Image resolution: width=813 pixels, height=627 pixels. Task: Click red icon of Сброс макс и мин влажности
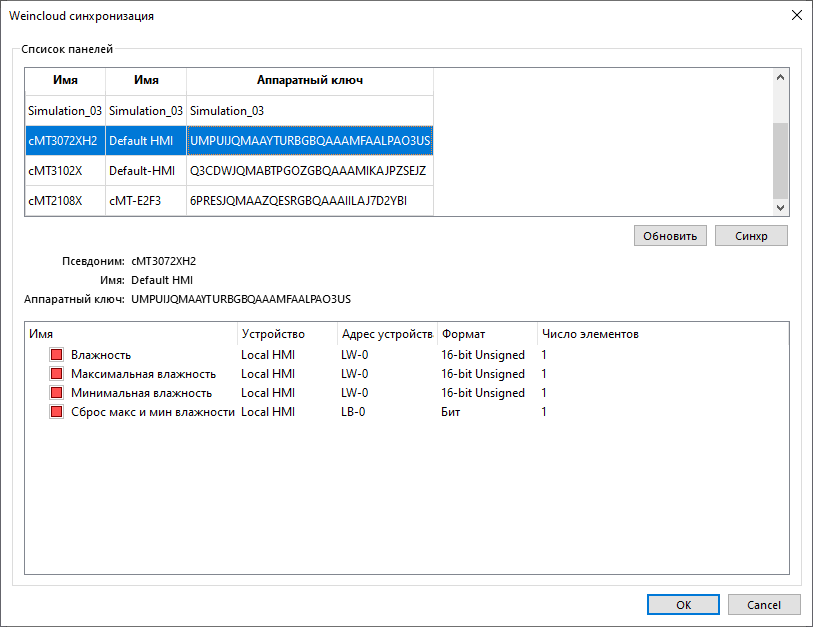click(56, 412)
